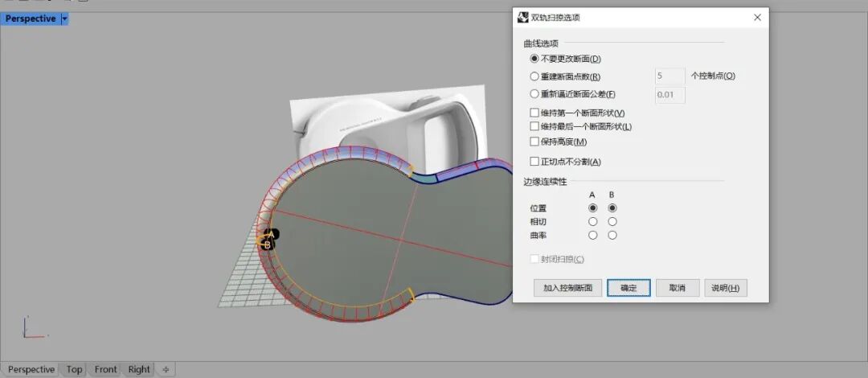Switch to the Front viewport tab
Screen dimensions: 868x378
coord(106,369)
